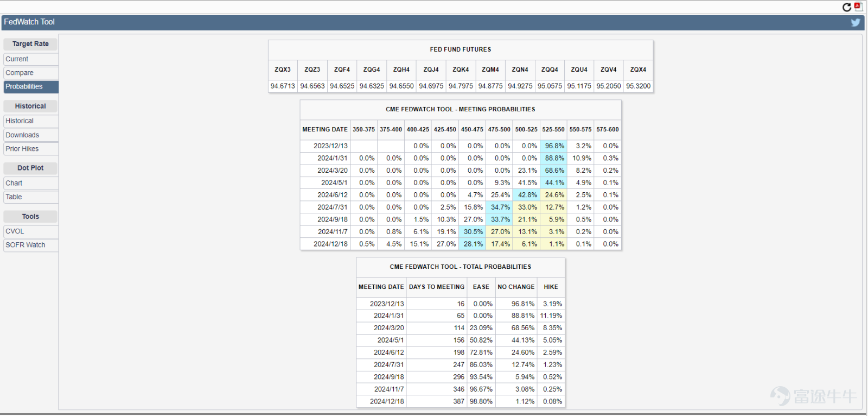Click the highlighted 34.7% probability cell
The image size is (868, 416).
(499, 207)
